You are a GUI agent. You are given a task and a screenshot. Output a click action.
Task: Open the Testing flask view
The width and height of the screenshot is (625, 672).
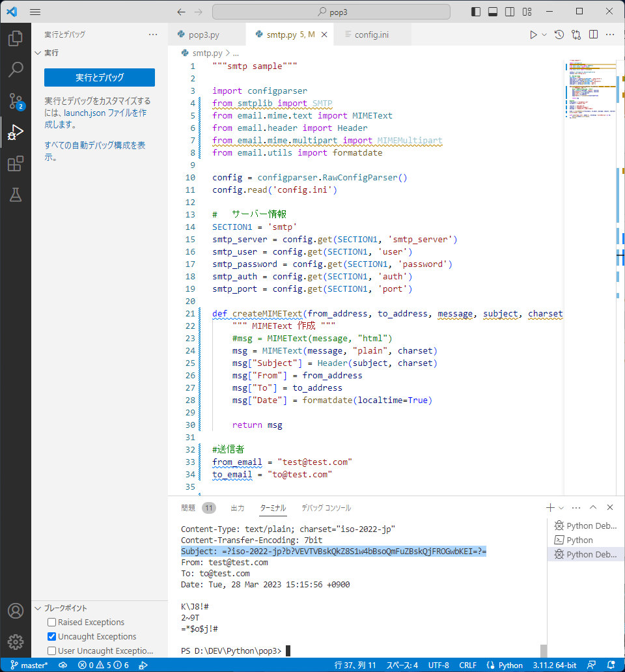point(16,195)
